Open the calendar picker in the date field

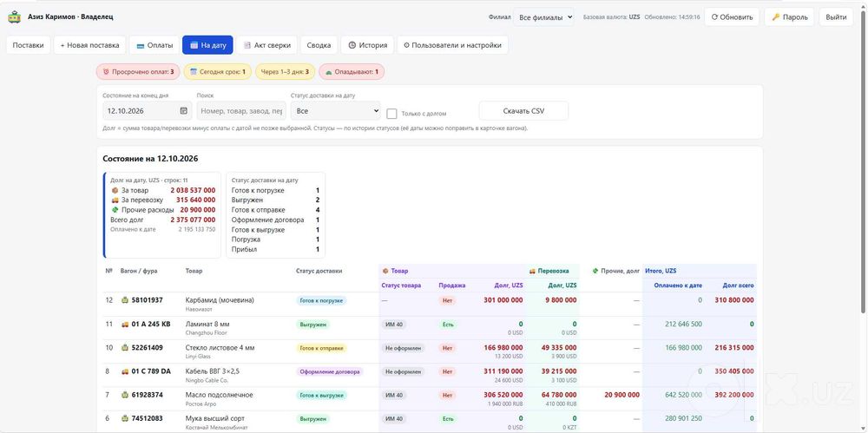pos(184,111)
